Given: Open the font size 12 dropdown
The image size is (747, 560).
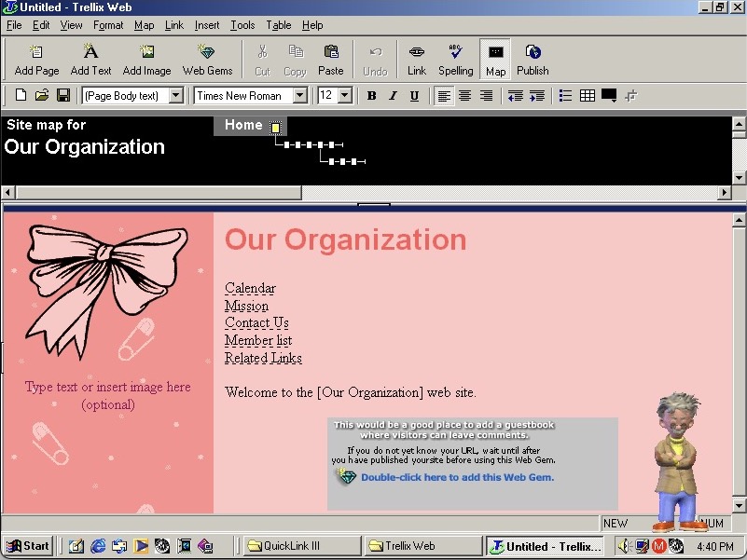Looking at the screenshot, I should point(345,96).
